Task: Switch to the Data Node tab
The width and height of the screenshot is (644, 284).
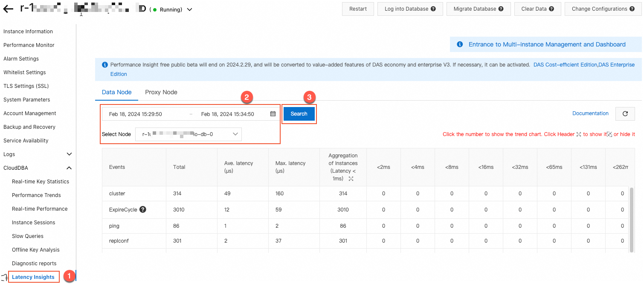Action: [x=117, y=92]
